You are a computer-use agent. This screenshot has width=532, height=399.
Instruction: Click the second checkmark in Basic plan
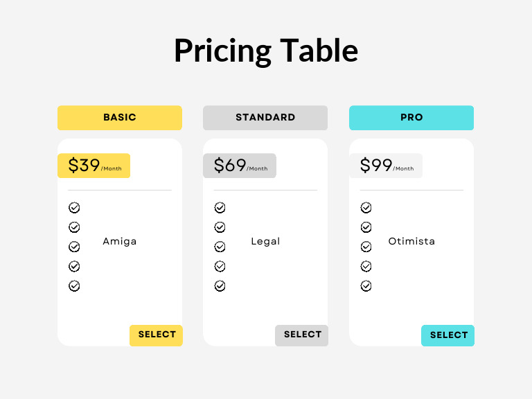74,227
